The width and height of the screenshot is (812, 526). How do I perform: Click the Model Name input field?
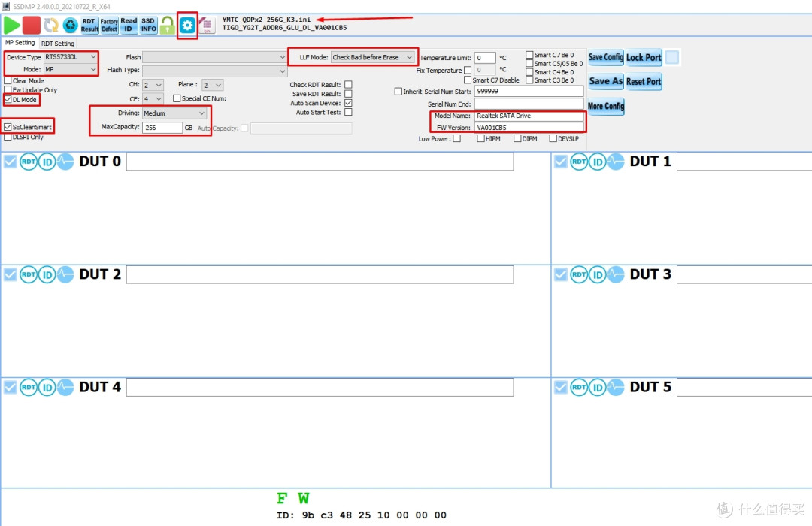529,116
